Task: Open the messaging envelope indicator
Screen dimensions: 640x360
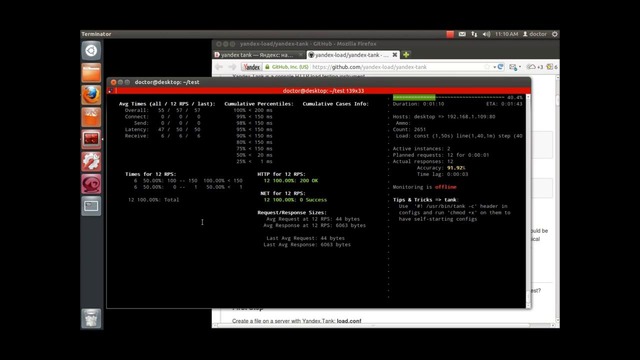Action: pyautogui.click(x=462, y=34)
